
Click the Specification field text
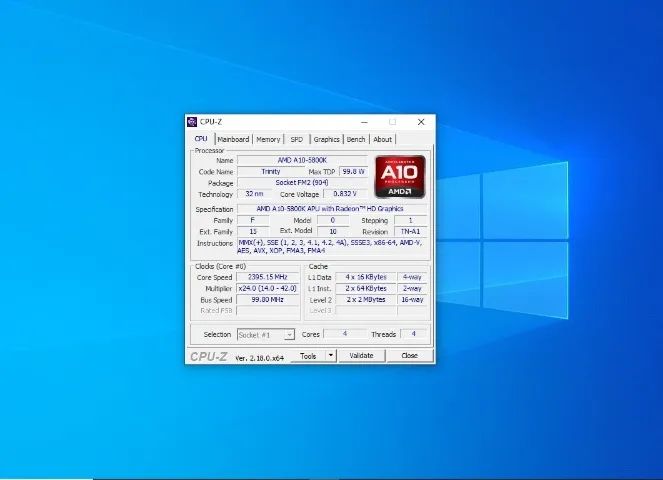point(332,209)
